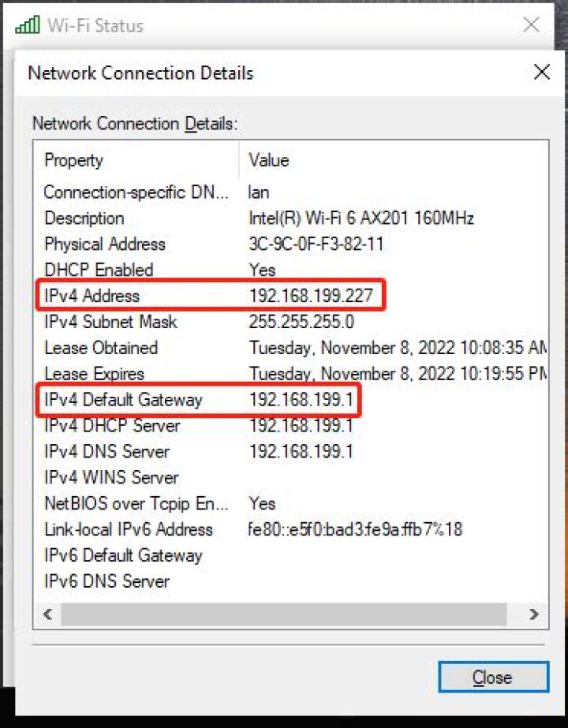
Task: Click the right scrollbar arrow
Action: (533, 614)
